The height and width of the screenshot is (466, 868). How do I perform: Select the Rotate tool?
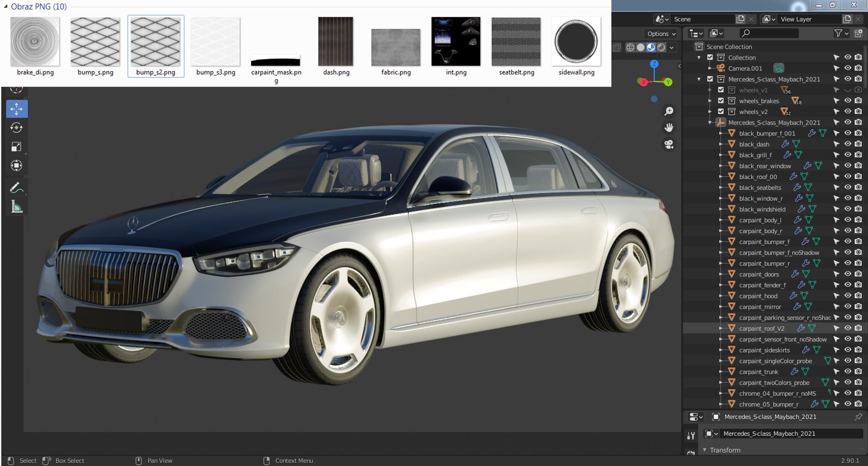[x=17, y=128]
